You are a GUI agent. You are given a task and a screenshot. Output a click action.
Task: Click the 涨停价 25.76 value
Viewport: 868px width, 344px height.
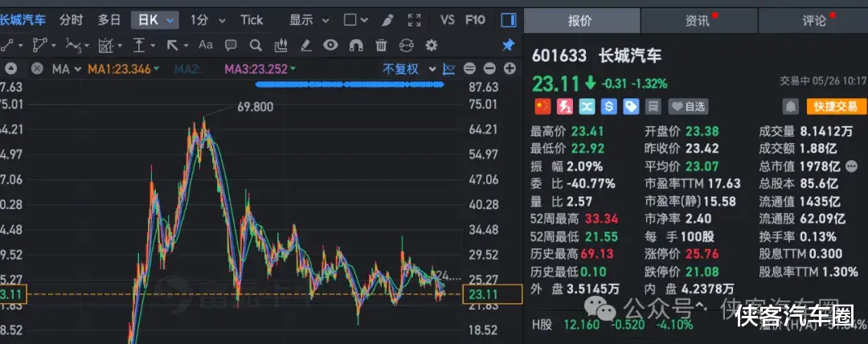702,254
